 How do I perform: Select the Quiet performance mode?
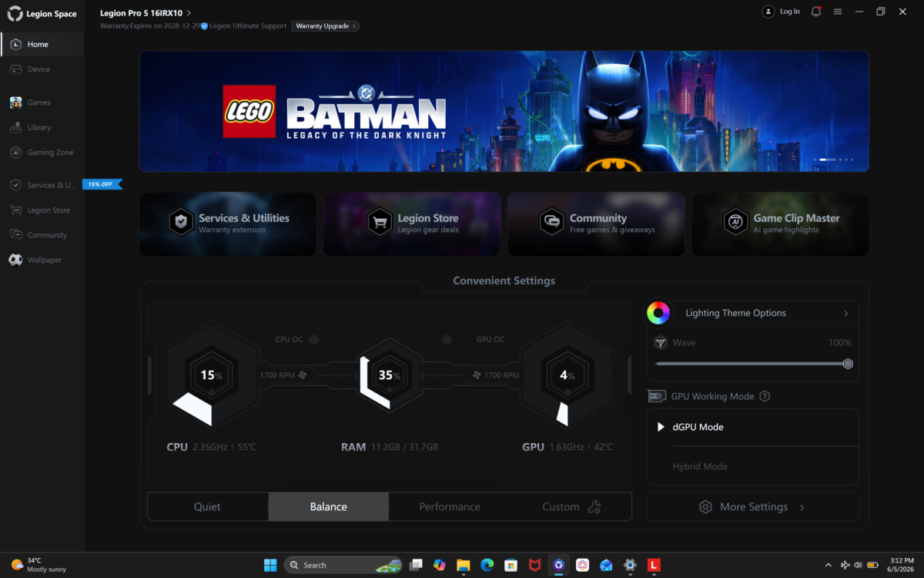coord(207,506)
